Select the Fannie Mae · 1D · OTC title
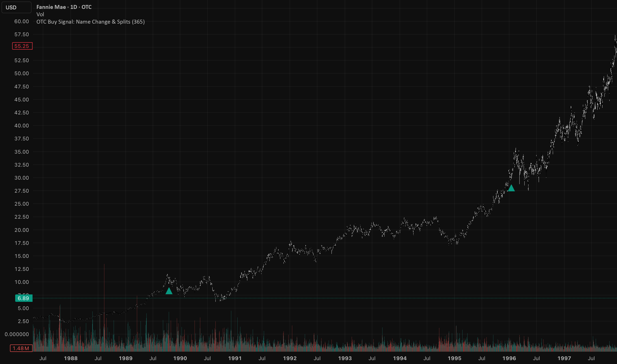This screenshot has height=364, width=617. pyautogui.click(x=64, y=7)
